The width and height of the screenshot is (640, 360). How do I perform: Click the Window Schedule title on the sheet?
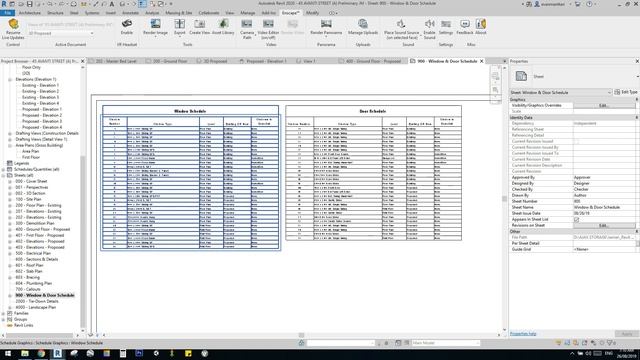pos(190,111)
